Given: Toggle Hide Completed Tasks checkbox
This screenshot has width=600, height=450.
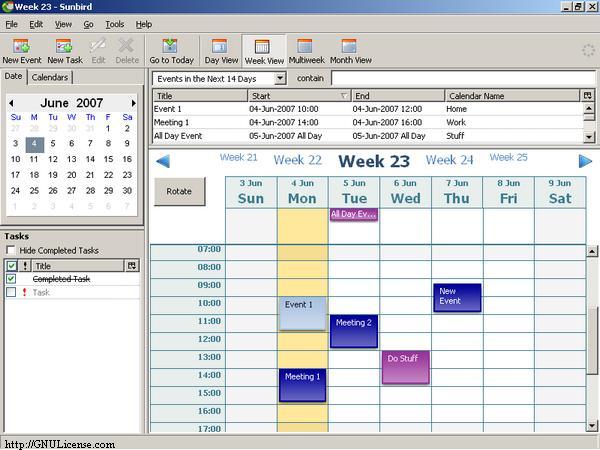Looking at the screenshot, I should coord(11,250).
